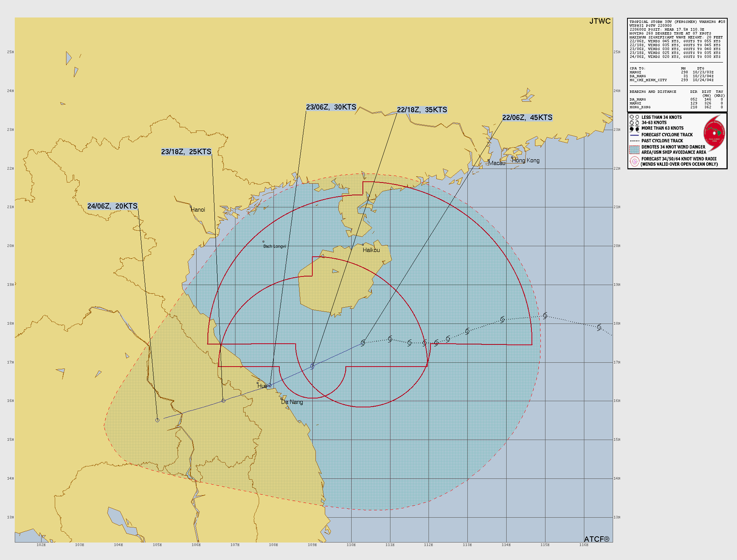Click the 23/18Z forecast position circle
Viewport: 737px width, 560px height.
223,401
